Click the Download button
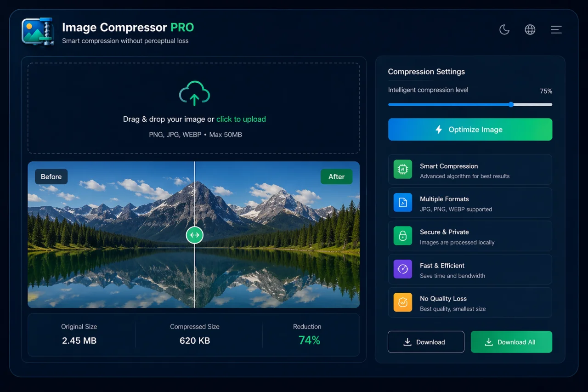The height and width of the screenshot is (392, 588). (x=426, y=342)
